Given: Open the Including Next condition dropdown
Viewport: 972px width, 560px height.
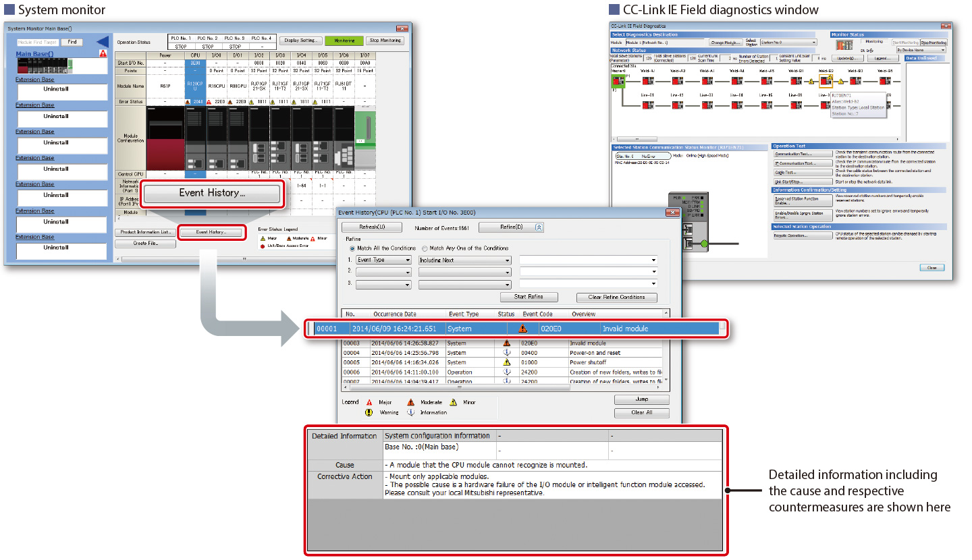Looking at the screenshot, I should 464,260.
